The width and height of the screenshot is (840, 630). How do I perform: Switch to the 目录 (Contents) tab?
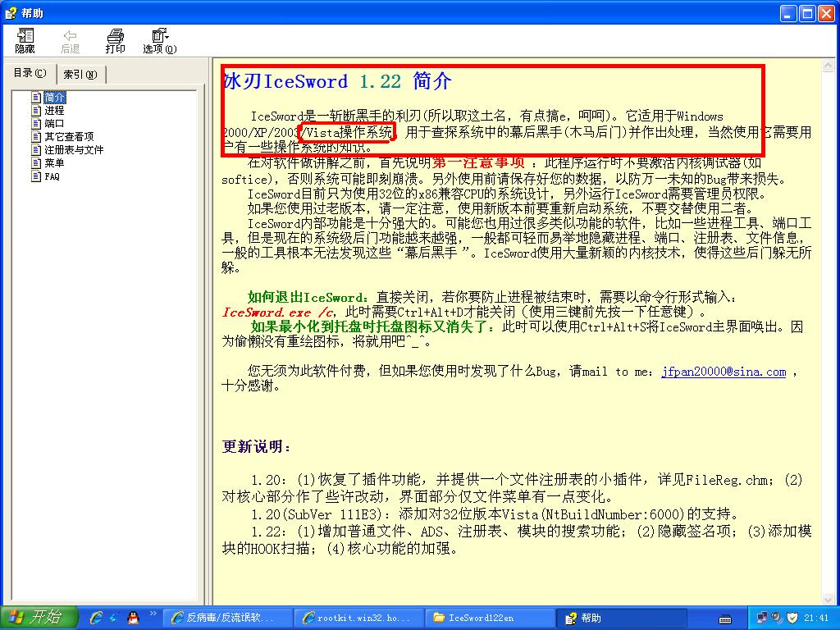tap(30, 73)
